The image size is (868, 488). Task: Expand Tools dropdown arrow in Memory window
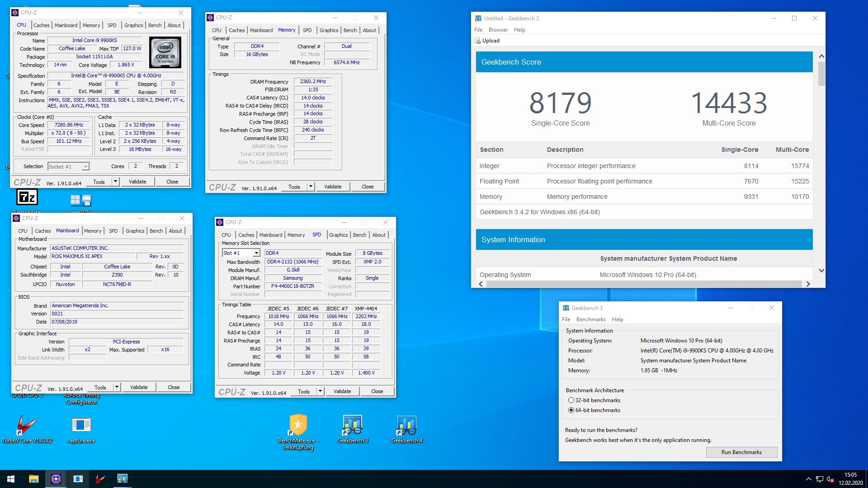311,187
